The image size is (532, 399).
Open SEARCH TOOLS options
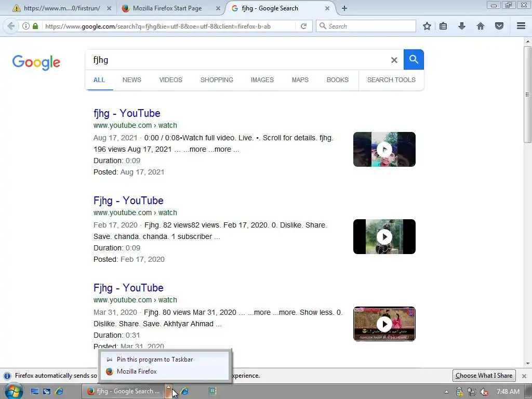click(391, 79)
